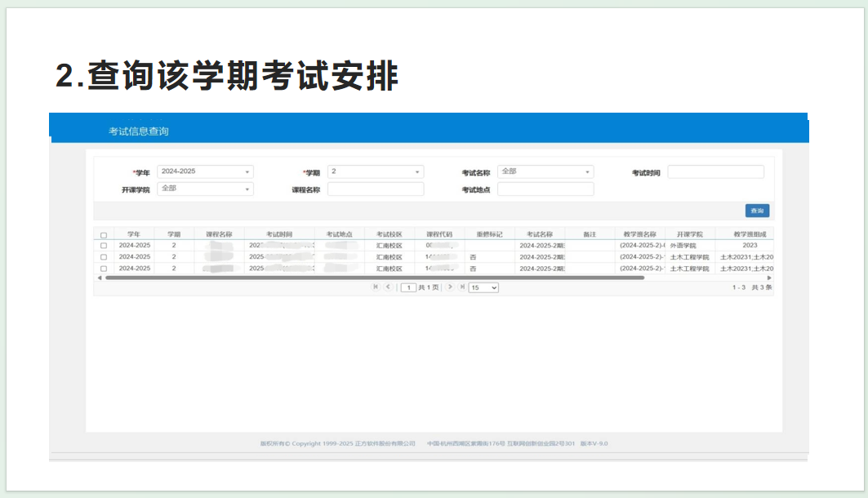Tick the select-all checkbox in table header
The width and height of the screenshot is (868, 498).
pos(104,235)
